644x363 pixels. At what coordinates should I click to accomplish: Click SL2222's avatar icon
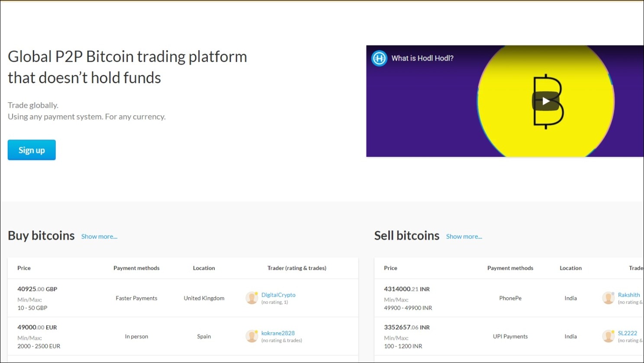click(609, 336)
